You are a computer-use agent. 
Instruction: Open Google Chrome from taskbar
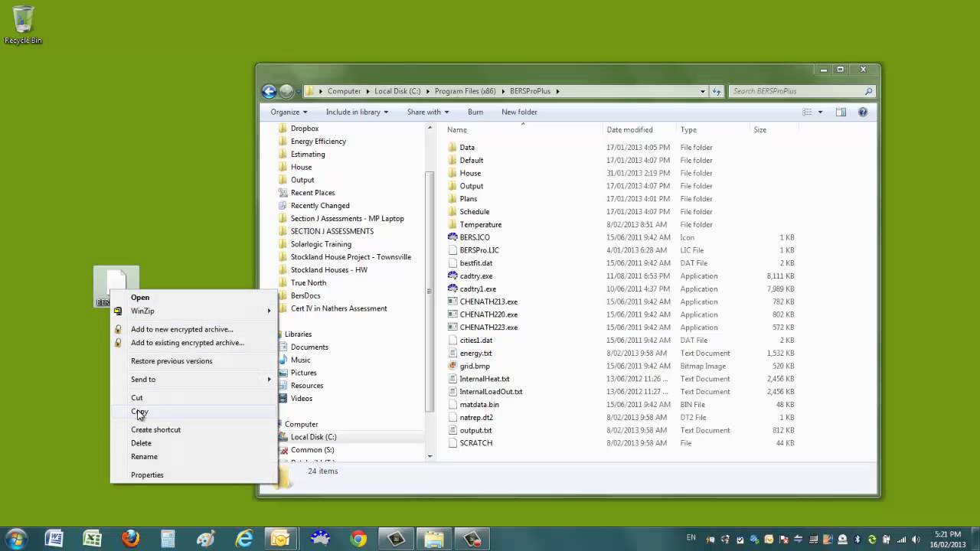(x=358, y=539)
